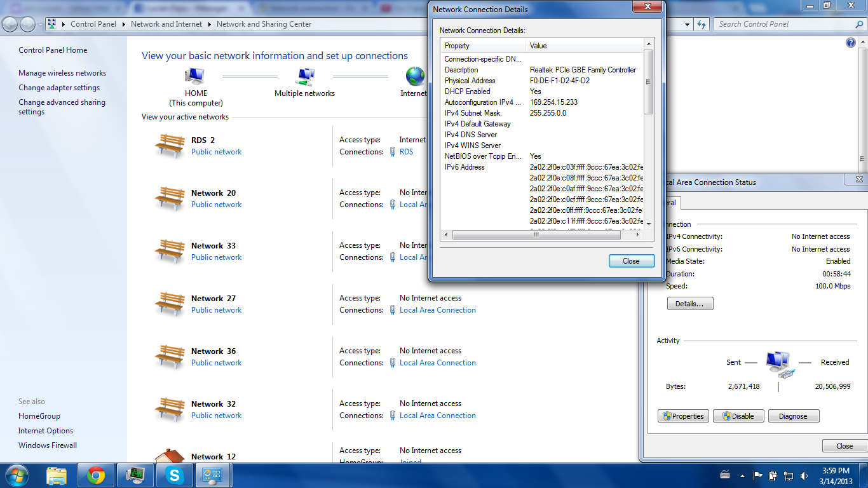
Task: Open the help question mark icon
Action: 851,43
